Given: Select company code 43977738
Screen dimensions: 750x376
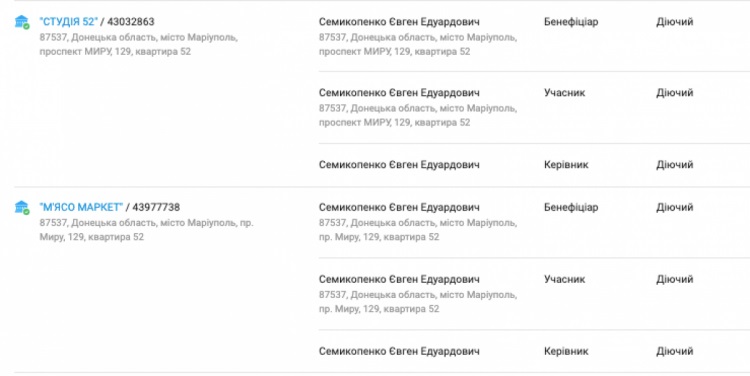Looking at the screenshot, I should point(156,207).
